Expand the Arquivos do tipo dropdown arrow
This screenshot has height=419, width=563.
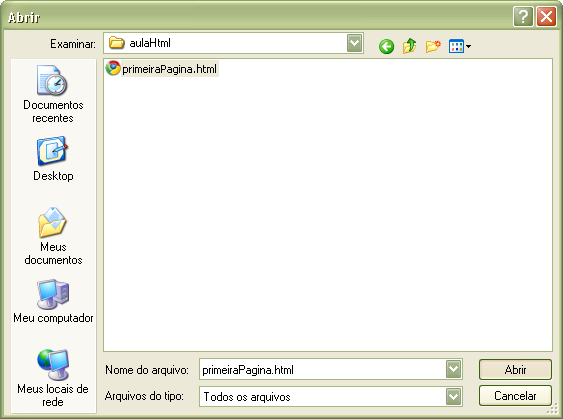pyautogui.click(x=453, y=396)
